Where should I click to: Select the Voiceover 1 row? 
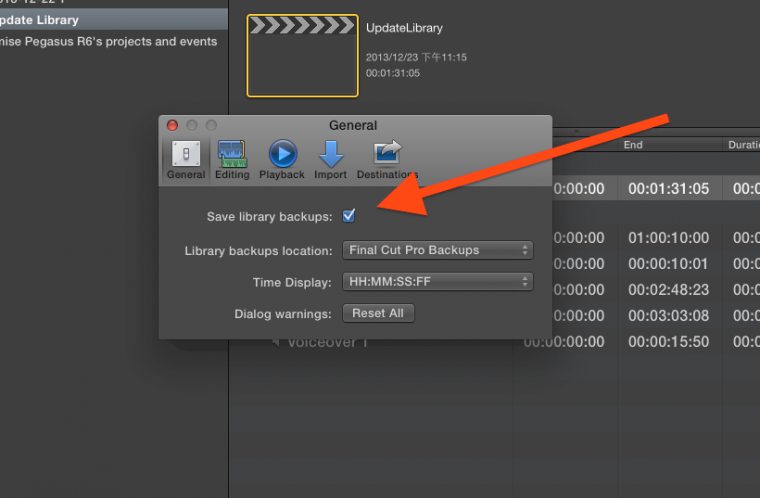point(494,342)
